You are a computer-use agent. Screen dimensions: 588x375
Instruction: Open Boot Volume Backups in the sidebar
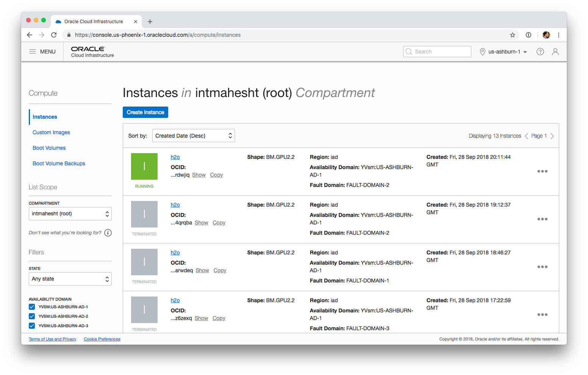pos(59,163)
